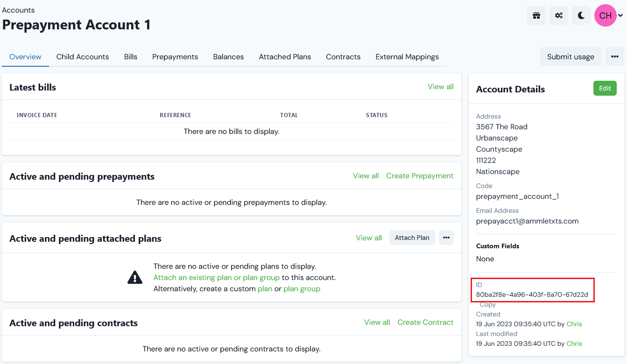Open the Child Accounts tab
Viewport: 627px width, 364px height.
82,56
